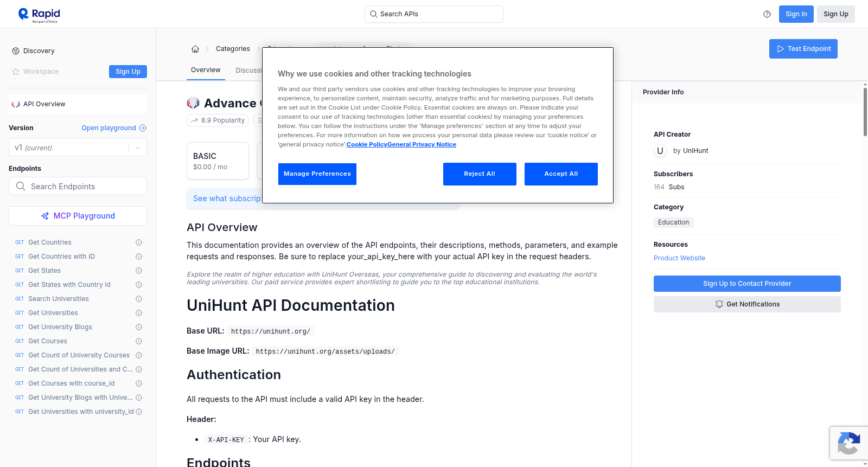This screenshot has width=868, height=467.
Task: Click the Search Endpoints field
Action: coord(78,187)
